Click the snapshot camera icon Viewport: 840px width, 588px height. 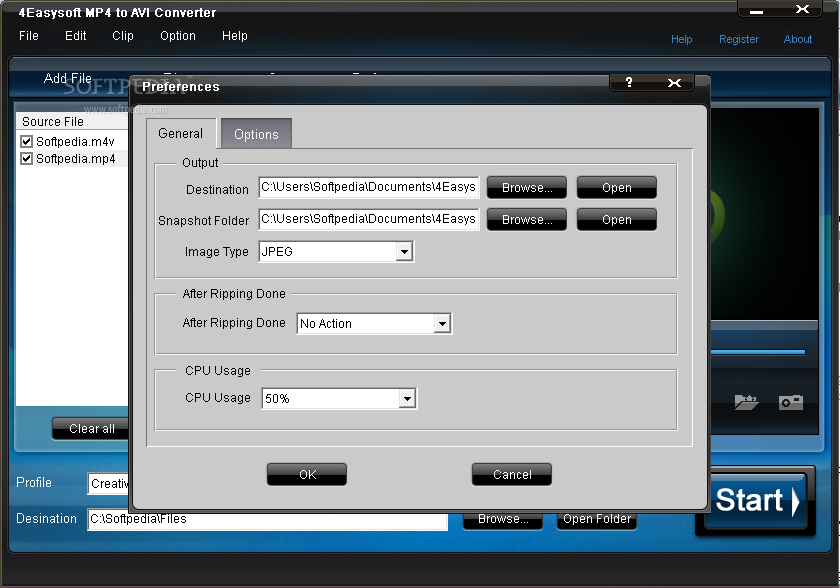point(791,402)
